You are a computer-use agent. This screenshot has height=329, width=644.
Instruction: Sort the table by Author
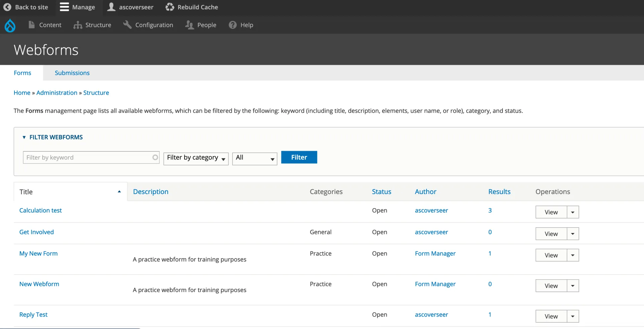425,191
